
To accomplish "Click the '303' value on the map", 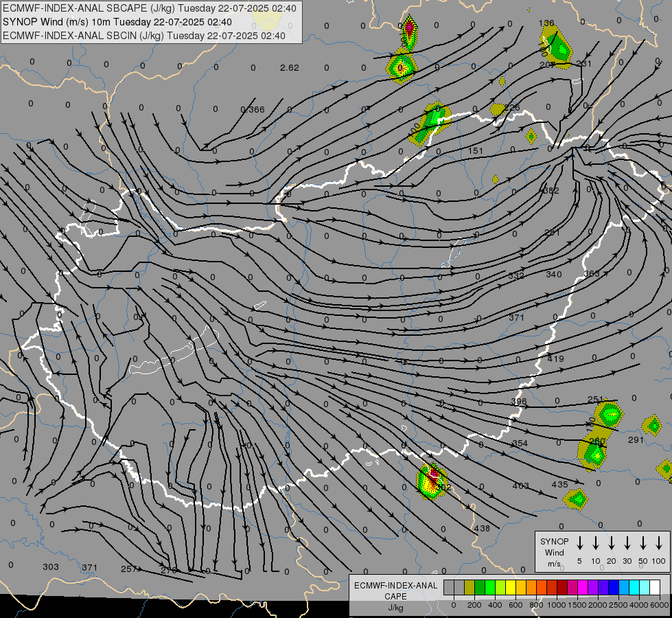I will tap(51, 566).
